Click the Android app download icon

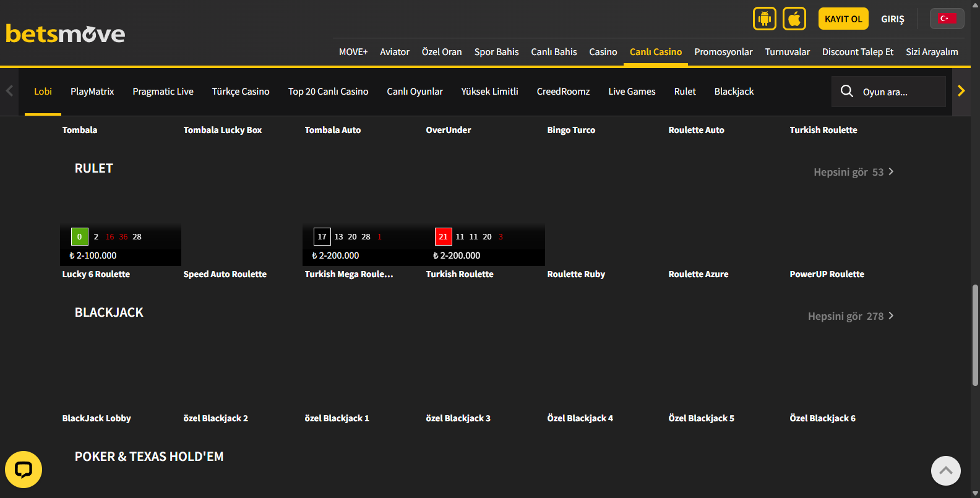click(764, 19)
